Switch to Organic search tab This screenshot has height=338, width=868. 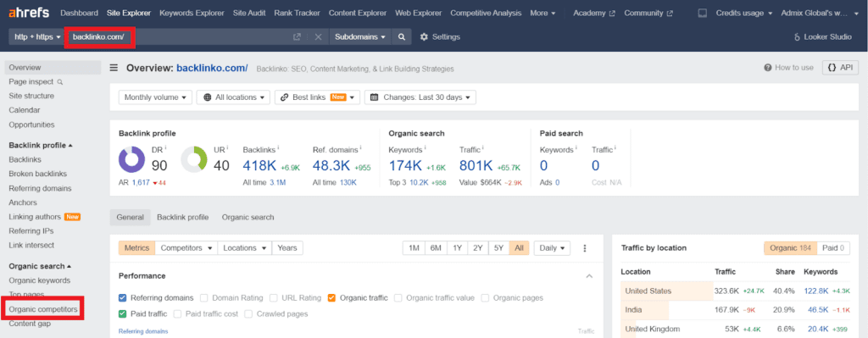[248, 218]
